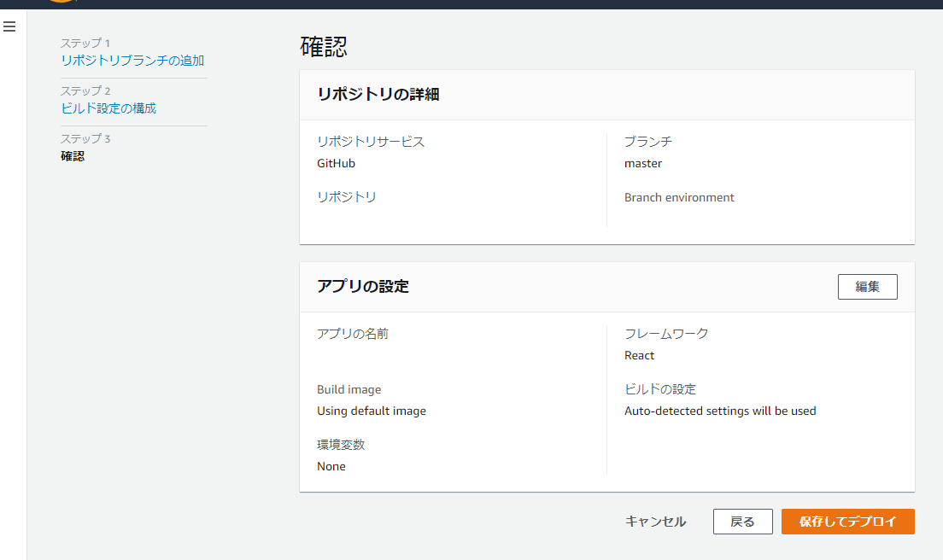Screen dimensions: 943x560
Task: Go to step 2 ビルド設定の構成
Action: point(108,108)
